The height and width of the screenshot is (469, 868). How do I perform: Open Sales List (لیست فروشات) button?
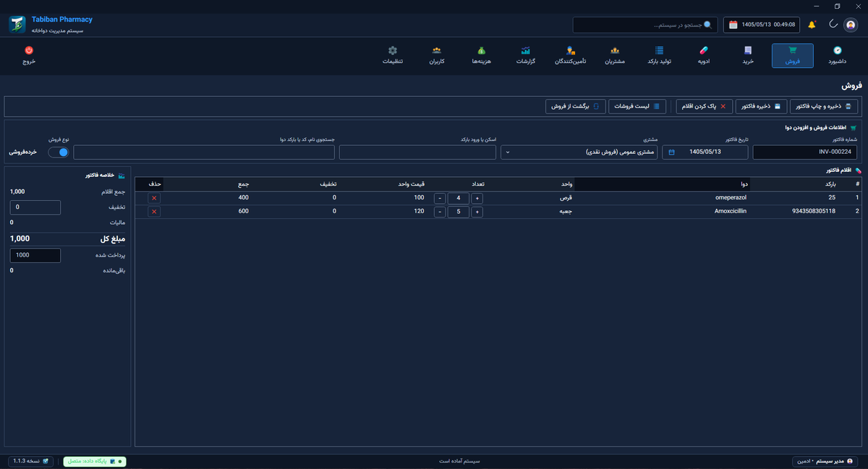point(637,106)
